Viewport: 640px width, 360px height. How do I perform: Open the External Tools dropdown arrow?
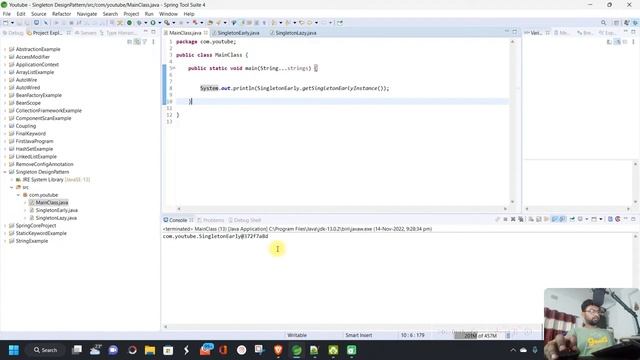click(x=173, y=23)
